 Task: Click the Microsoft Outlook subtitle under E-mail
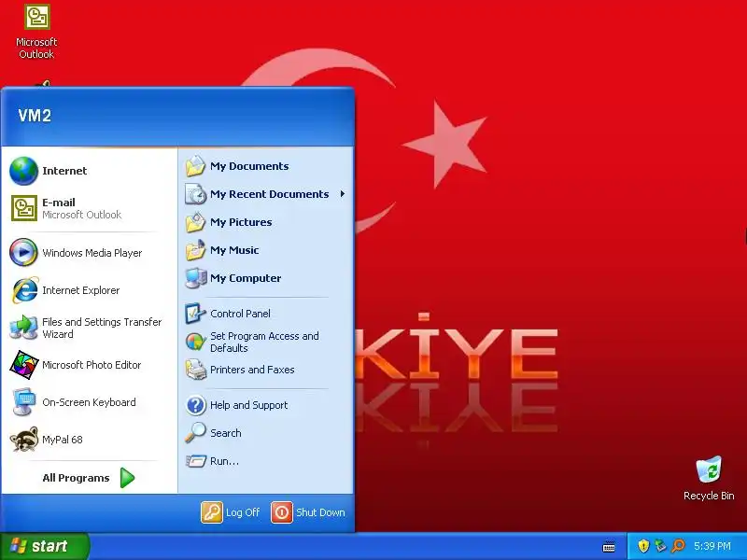(81, 215)
